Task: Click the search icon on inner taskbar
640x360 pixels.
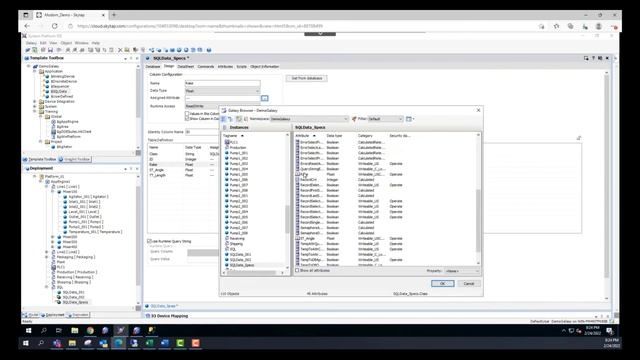Action: (x=44, y=330)
